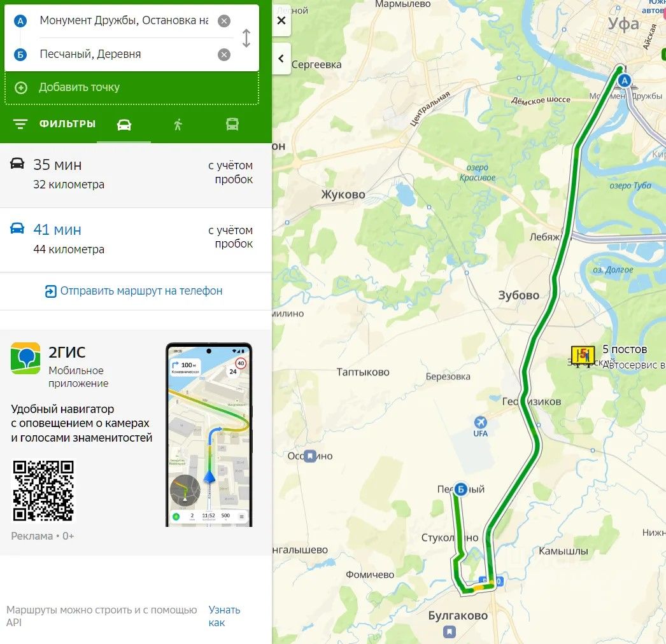The height and width of the screenshot is (644, 666).
Task: Open the ФИЛЬТРЫ route filters
Action: tap(54, 124)
